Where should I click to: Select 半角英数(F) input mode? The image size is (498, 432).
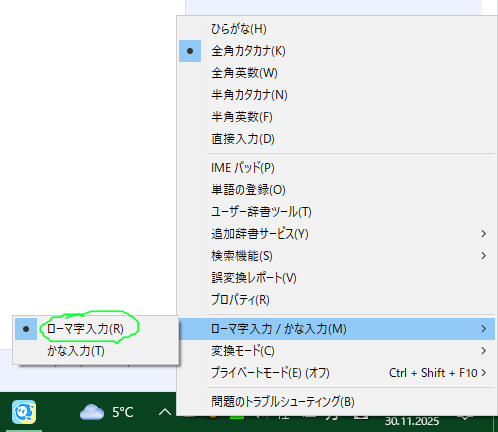coord(337,117)
